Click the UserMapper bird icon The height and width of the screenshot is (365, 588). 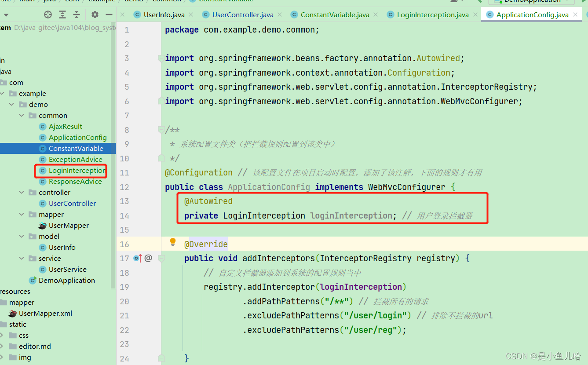tap(43, 225)
